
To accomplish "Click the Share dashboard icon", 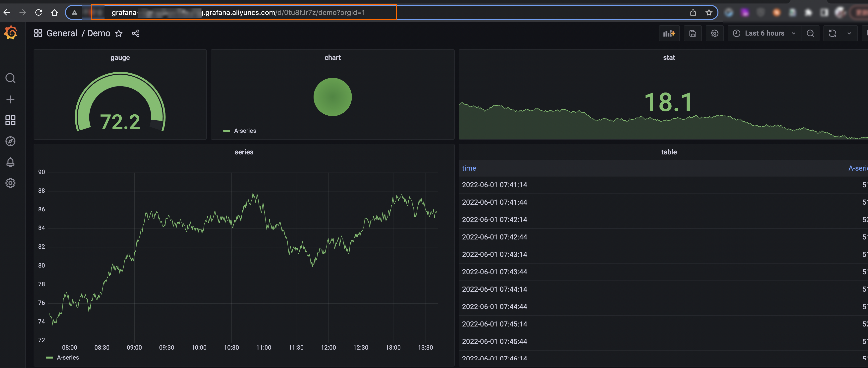I will pos(135,33).
